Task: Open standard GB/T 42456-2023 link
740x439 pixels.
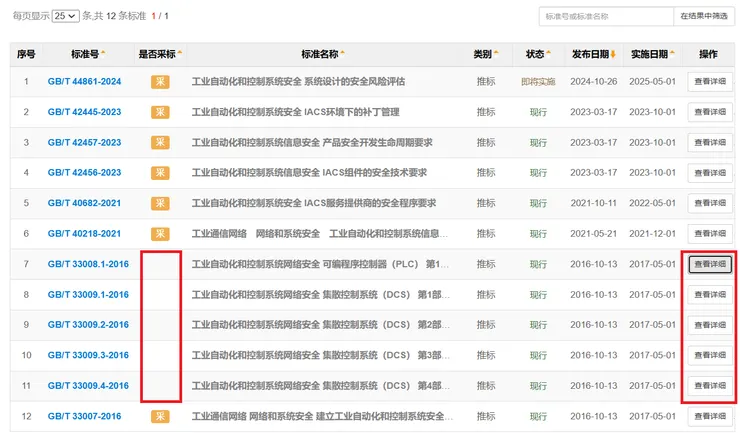Action: coord(84,173)
